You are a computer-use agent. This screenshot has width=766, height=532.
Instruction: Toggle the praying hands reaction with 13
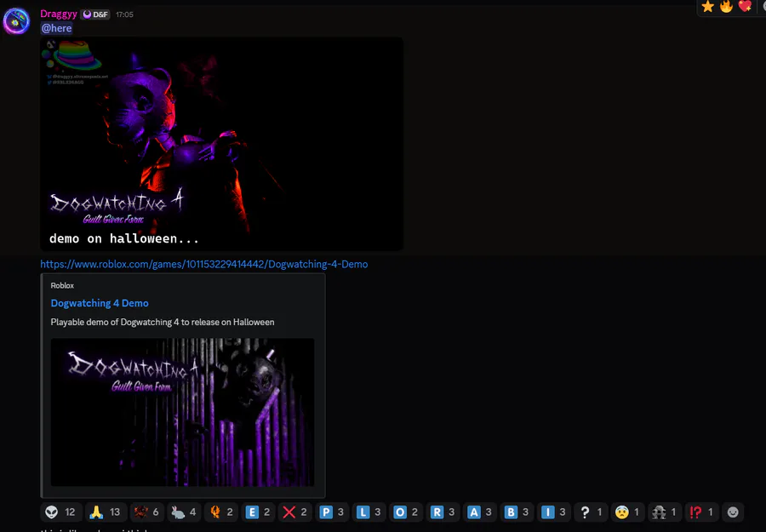[106, 512]
